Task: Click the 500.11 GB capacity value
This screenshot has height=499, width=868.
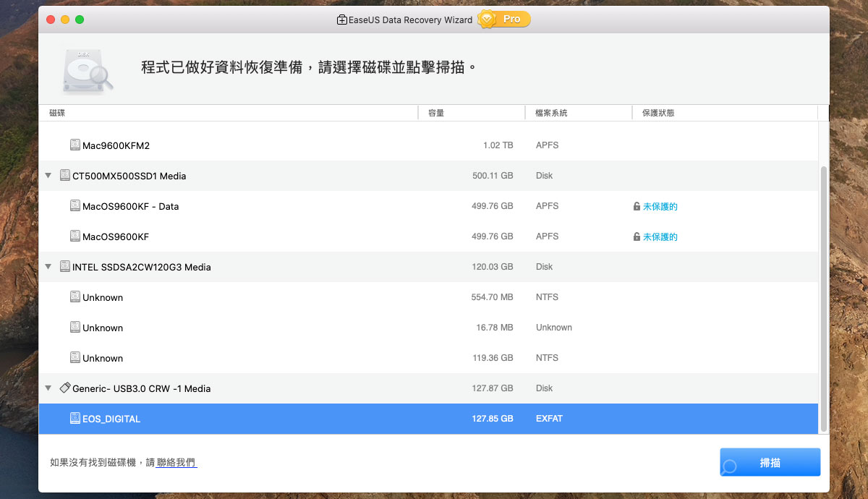Action: (x=493, y=176)
